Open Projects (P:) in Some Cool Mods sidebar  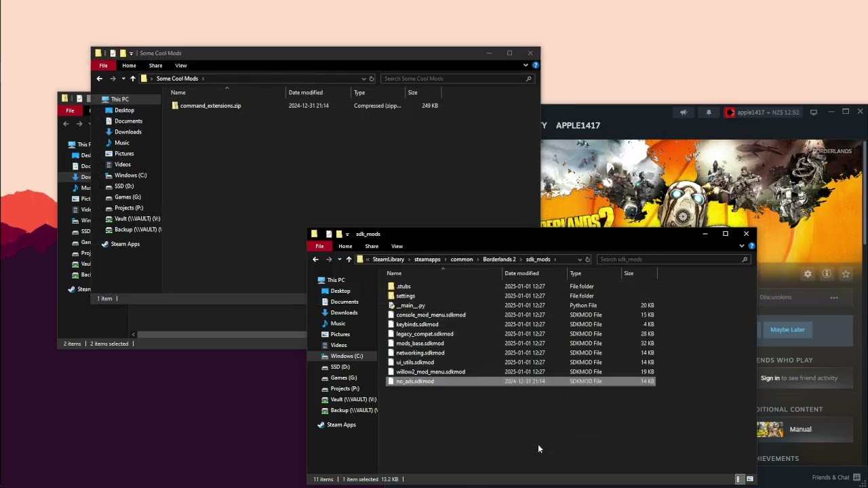click(x=129, y=208)
